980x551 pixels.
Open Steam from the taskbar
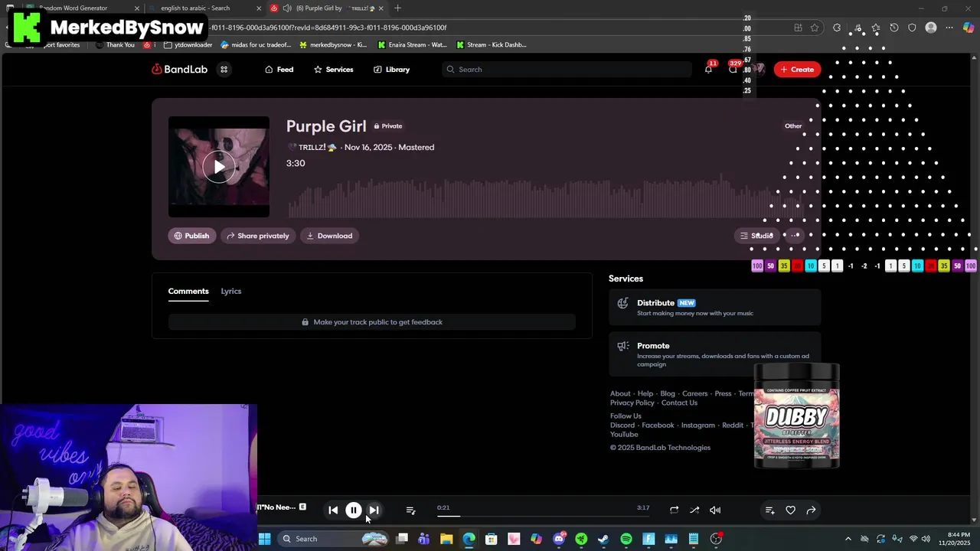pos(604,539)
